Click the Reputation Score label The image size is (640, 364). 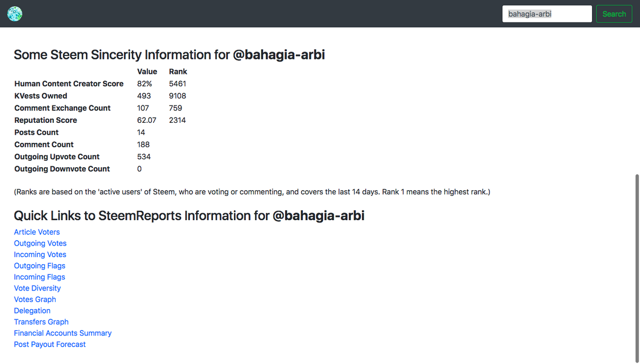(x=45, y=120)
